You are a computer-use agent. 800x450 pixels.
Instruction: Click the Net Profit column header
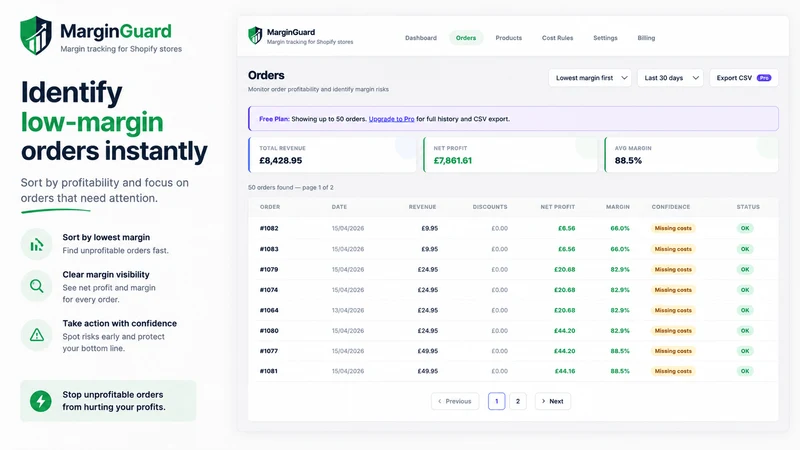558,207
